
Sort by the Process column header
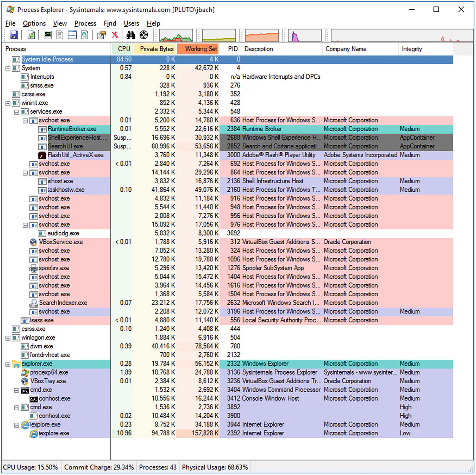tap(56, 49)
